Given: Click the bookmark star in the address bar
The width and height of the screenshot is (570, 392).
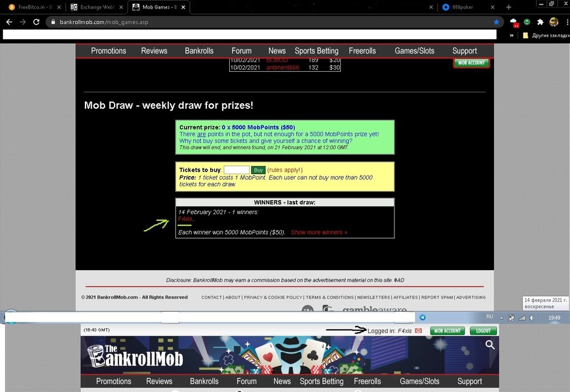Looking at the screenshot, I should (496, 22).
